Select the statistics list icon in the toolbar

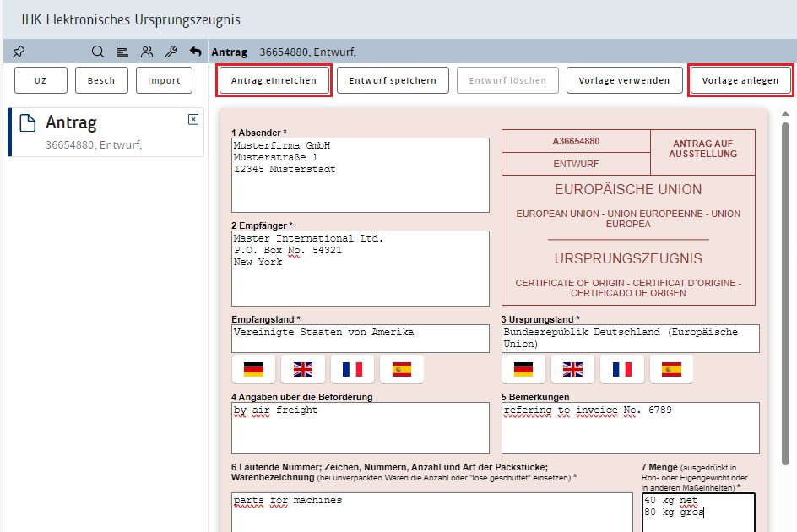point(122,52)
